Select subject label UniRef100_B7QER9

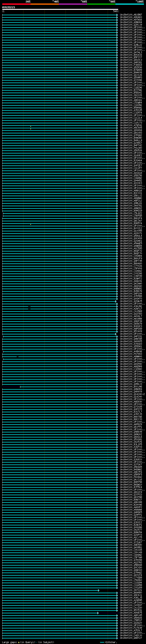[x=131, y=70]
